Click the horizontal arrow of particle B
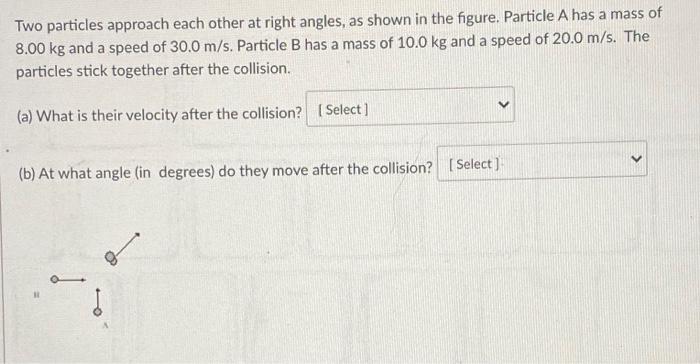 (x=71, y=280)
